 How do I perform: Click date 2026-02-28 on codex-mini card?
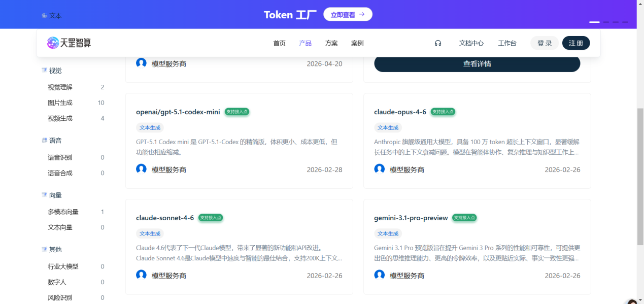324,170
